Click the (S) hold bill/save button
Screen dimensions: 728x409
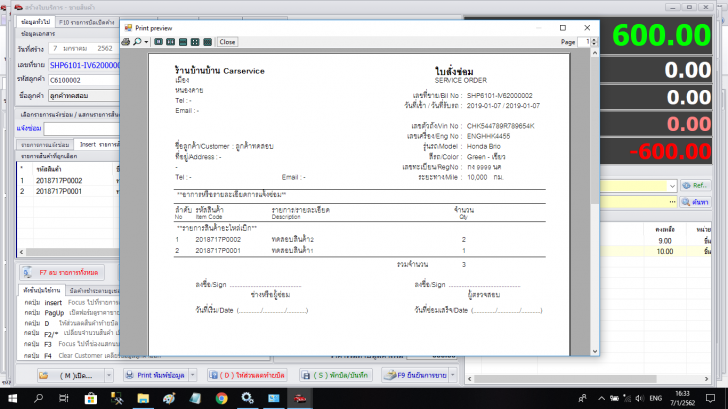point(335,375)
